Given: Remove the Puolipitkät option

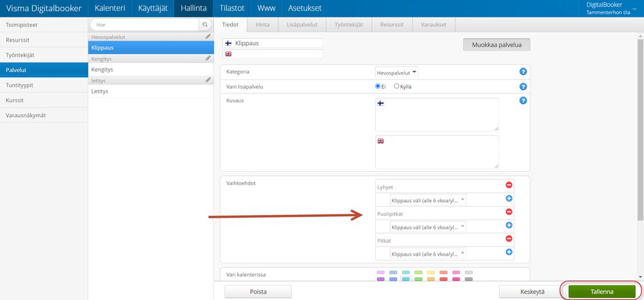Looking at the screenshot, I should click(x=509, y=212).
